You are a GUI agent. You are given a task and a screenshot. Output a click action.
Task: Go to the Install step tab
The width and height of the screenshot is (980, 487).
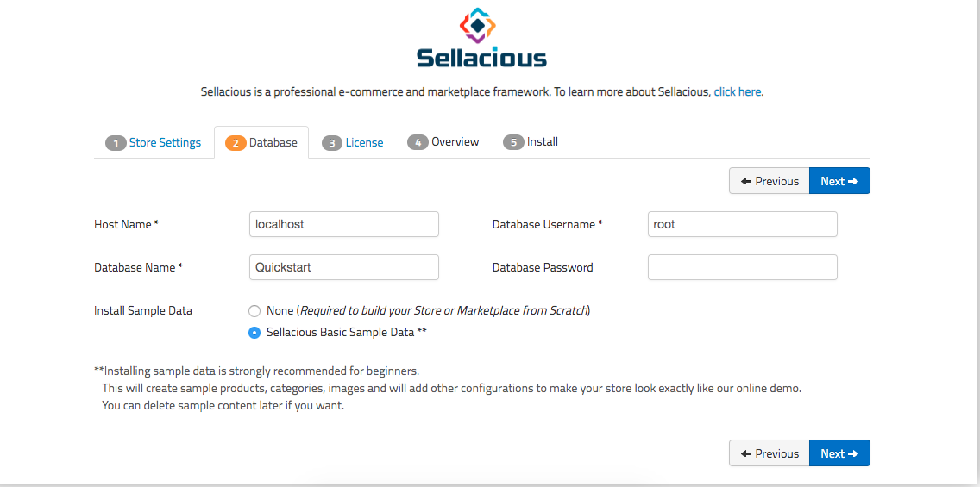point(543,141)
